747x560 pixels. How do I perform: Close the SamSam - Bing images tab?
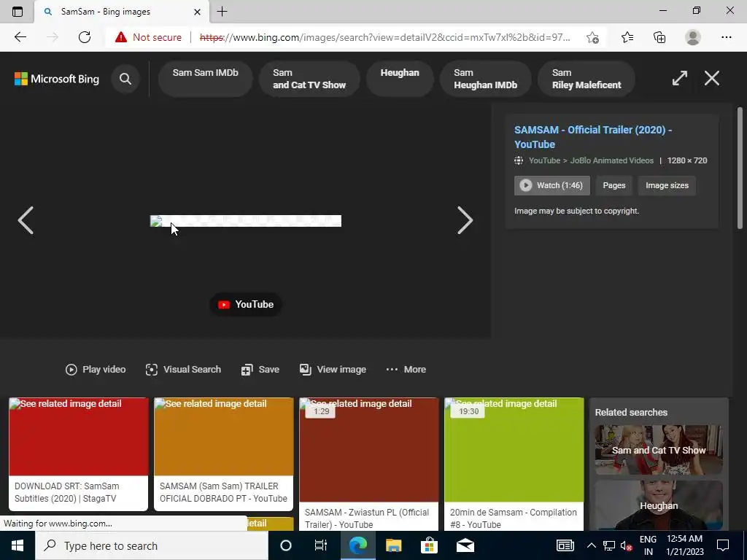pos(197,12)
